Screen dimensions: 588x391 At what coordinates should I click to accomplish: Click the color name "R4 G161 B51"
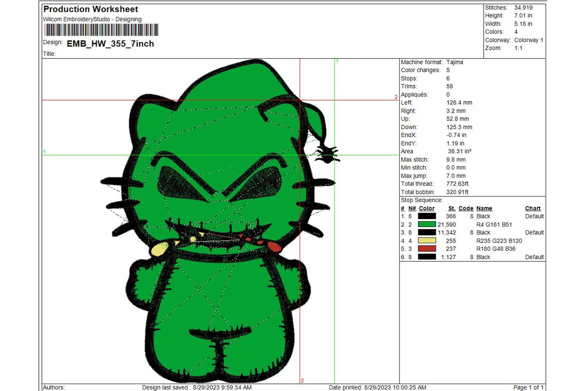(494, 224)
